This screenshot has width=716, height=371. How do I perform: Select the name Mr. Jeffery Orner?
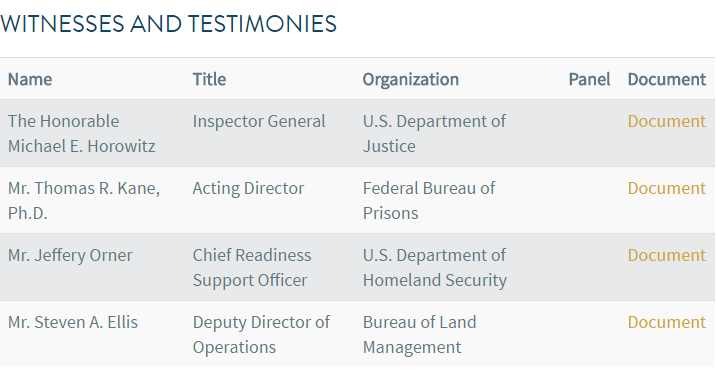click(70, 255)
